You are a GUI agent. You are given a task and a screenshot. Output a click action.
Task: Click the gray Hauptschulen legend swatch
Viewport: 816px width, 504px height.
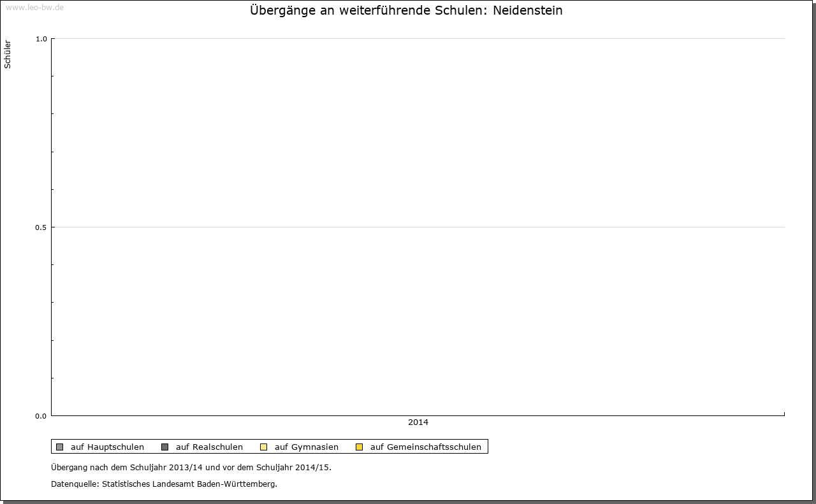[59, 447]
